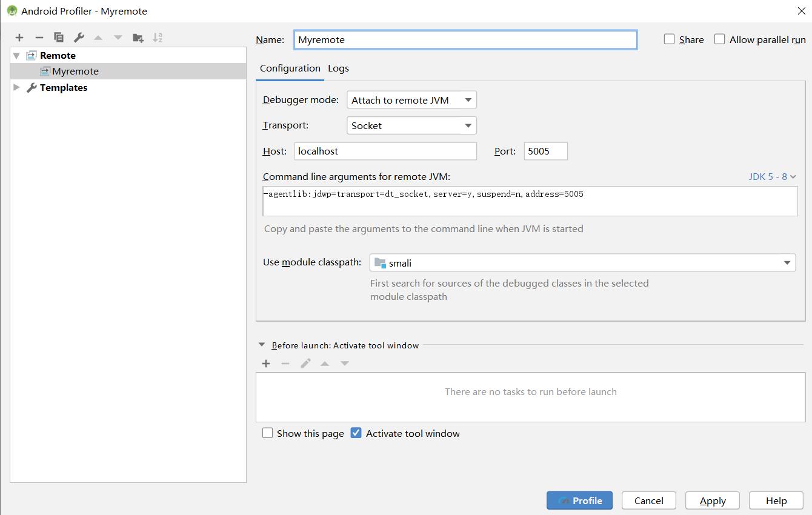Viewport: 812px width, 515px height.
Task: Click the Apply button
Action: point(713,500)
